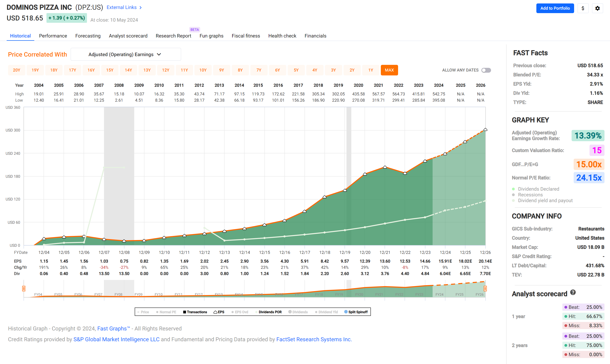Click the price change +1.39 badge
Screen dimensions: 610x364
pyautogui.click(x=66, y=18)
